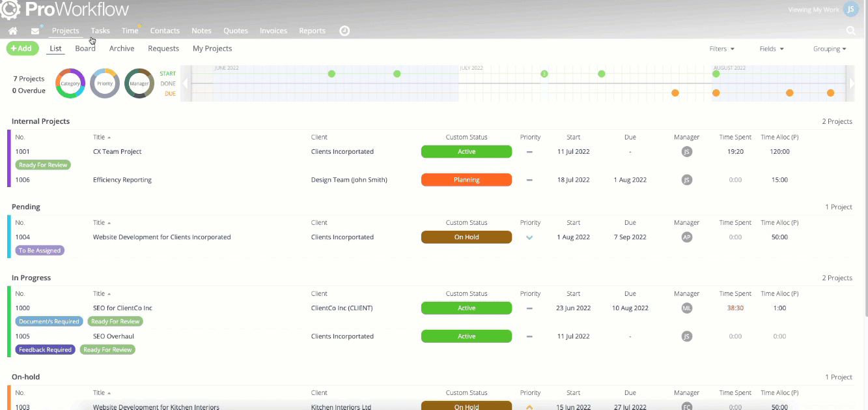
Task: Change Active status of CX Team Project
Action: click(466, 152)
